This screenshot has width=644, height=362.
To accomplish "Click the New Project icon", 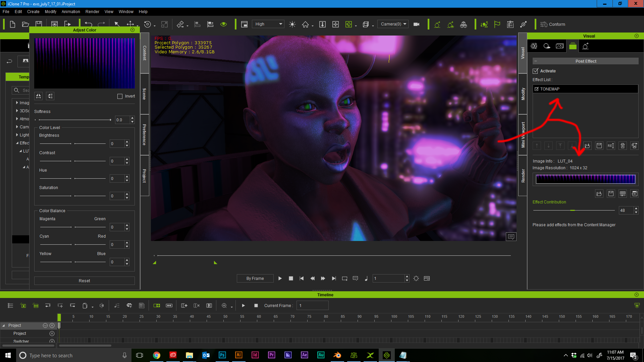I will pos(12,24).
